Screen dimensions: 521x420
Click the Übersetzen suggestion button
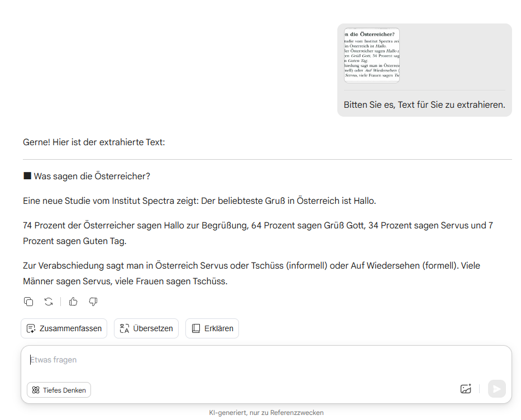tap(146, 328)
